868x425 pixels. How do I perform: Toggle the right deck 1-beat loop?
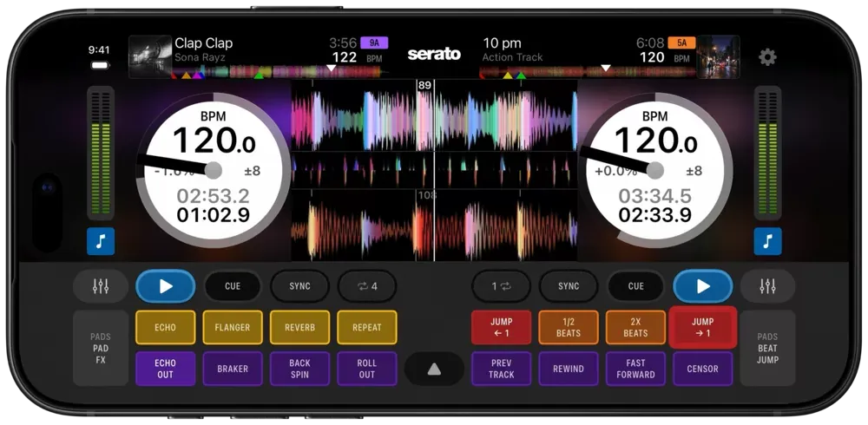501,286
